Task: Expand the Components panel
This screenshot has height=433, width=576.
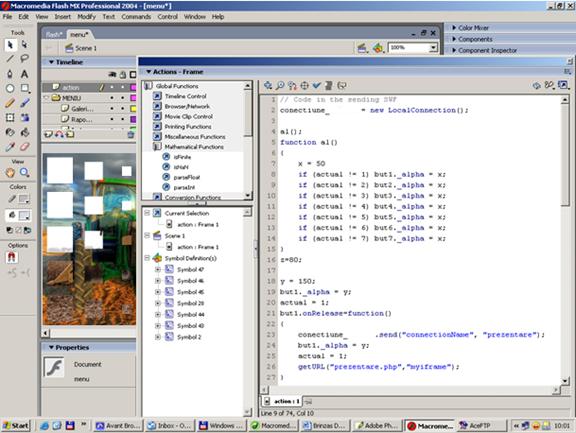Action: (x=454, y=39)
